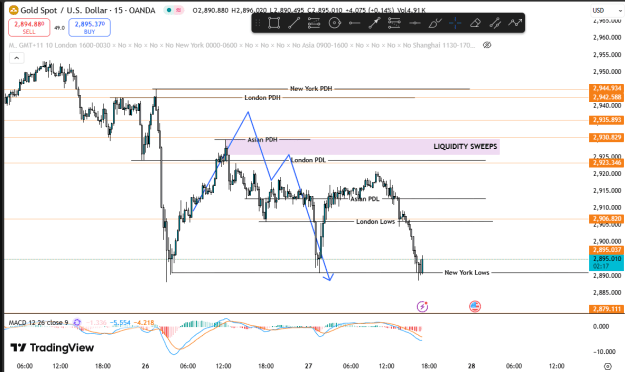This screenshot has height=372, width=625.
Task: Click the 2,906.820 orange price label
Action: pos(606,218)
